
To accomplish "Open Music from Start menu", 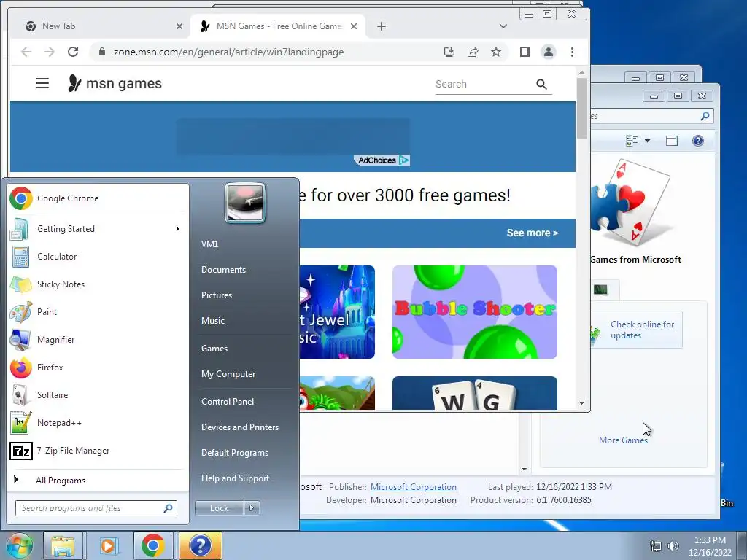I will [212, 321].
